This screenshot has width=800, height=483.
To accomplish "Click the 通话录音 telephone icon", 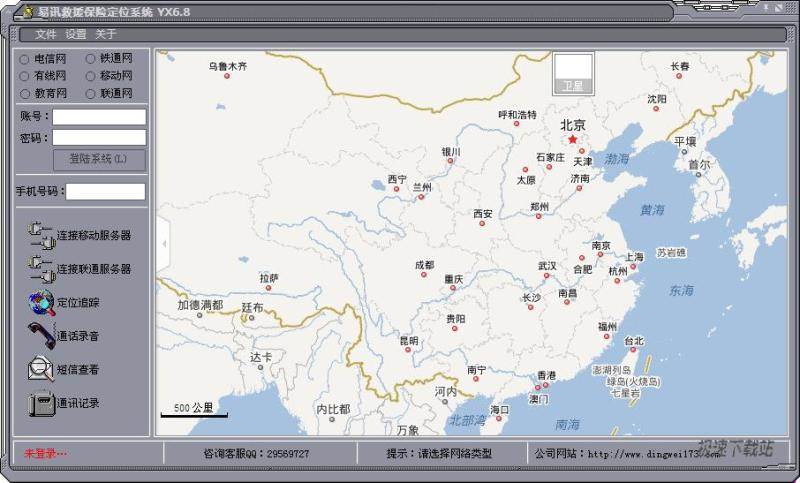I will (41, 335).
